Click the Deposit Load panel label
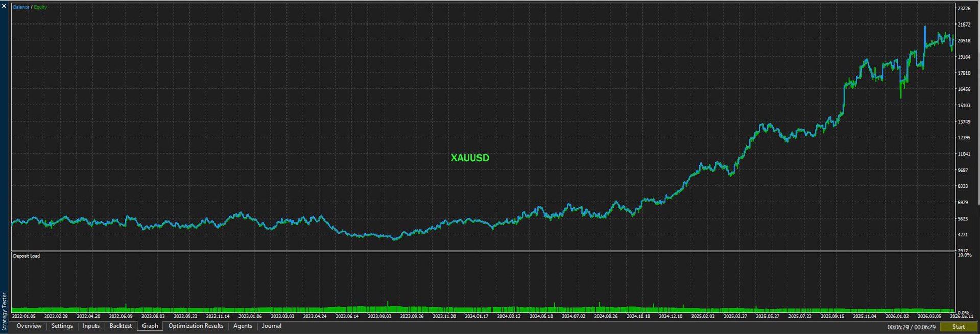 27,256
